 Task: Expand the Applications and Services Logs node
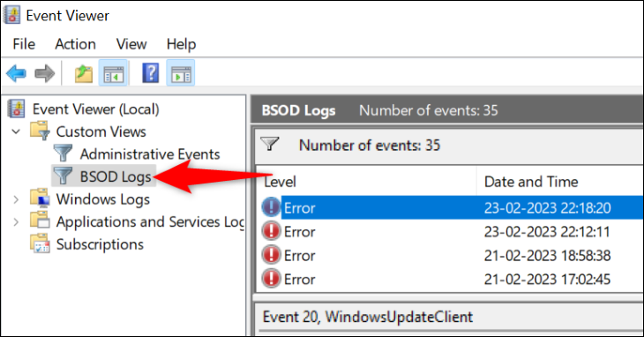tap(16, 222)
